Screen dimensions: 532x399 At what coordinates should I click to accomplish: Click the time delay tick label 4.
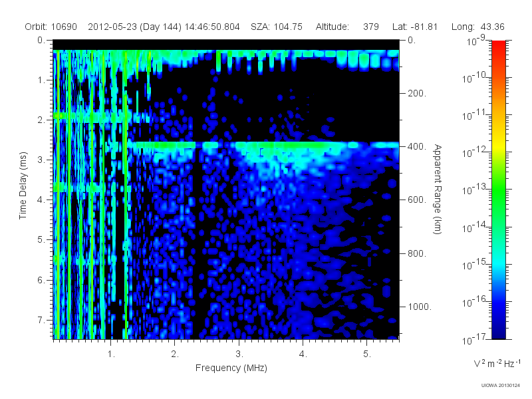pyautogui.click(x=41, y=200)
